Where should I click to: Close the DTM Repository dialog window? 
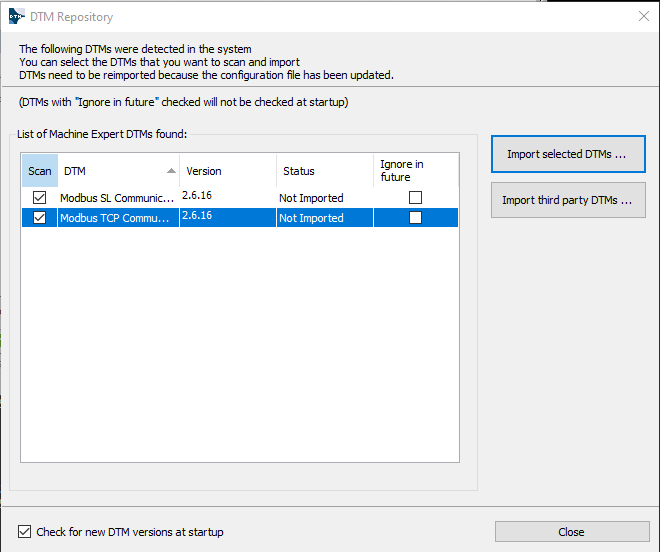click(644, 16)
